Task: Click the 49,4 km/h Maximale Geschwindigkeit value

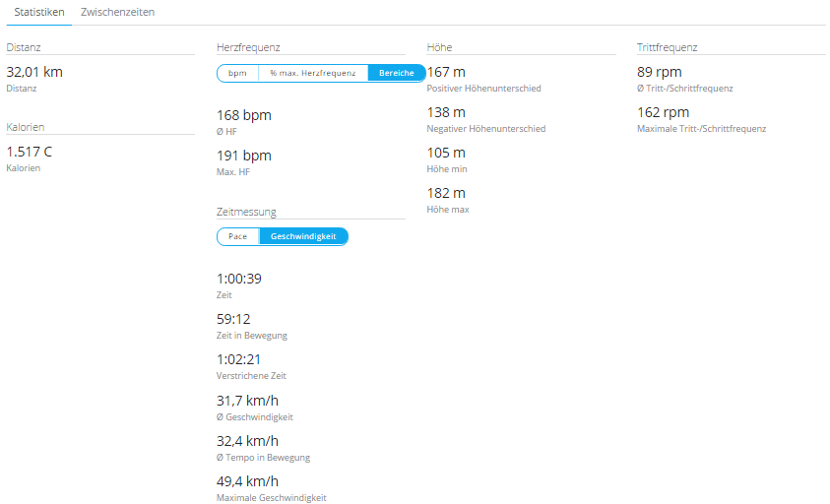Action: click(x=247, y=481)
